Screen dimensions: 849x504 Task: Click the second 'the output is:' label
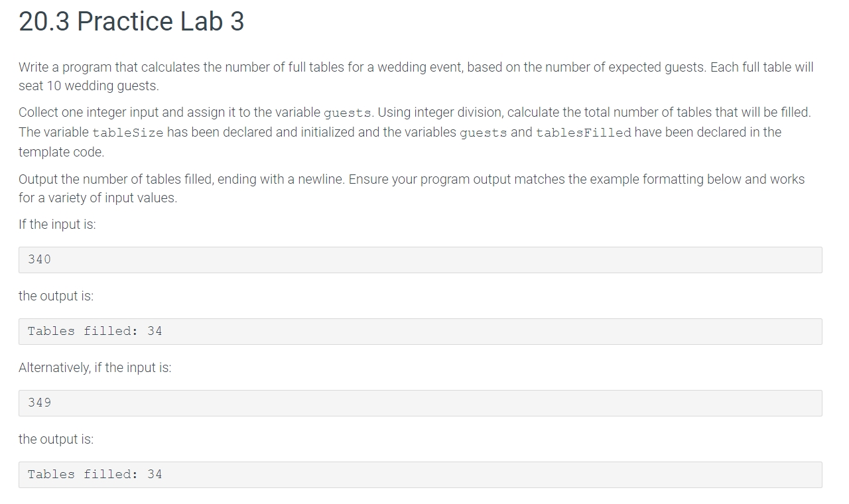(x=56, y=439)
